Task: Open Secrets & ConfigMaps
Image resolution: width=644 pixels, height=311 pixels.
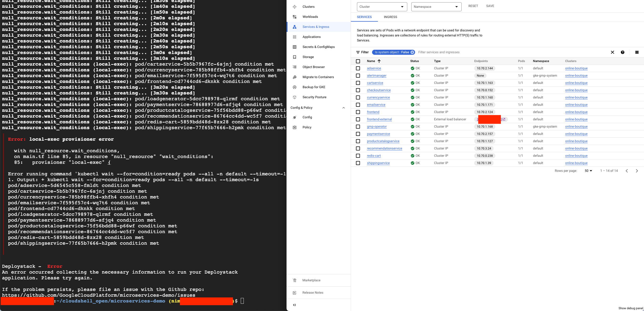Action: pyautogui.click(x=318, y=47)
